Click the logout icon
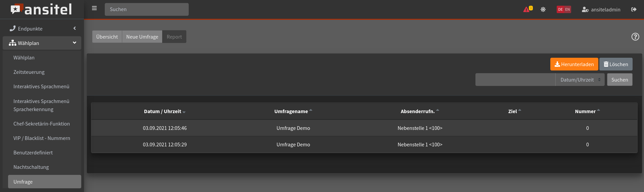Screen dimensions: 644x192 point(634,9)
